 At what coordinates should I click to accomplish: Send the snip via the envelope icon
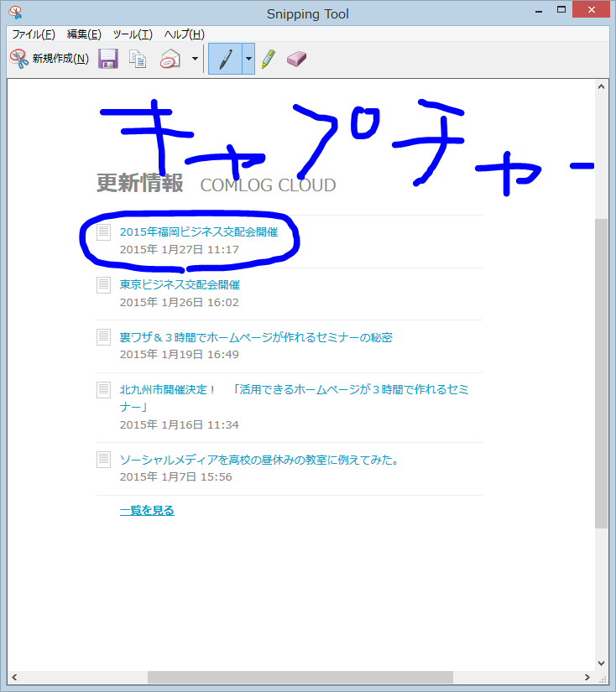(x=170, y=59)
